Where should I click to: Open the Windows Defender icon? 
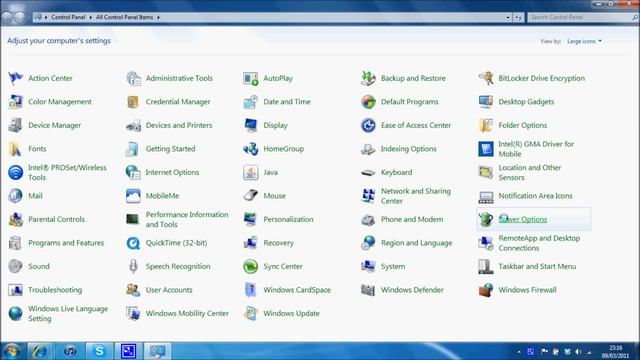368,290
